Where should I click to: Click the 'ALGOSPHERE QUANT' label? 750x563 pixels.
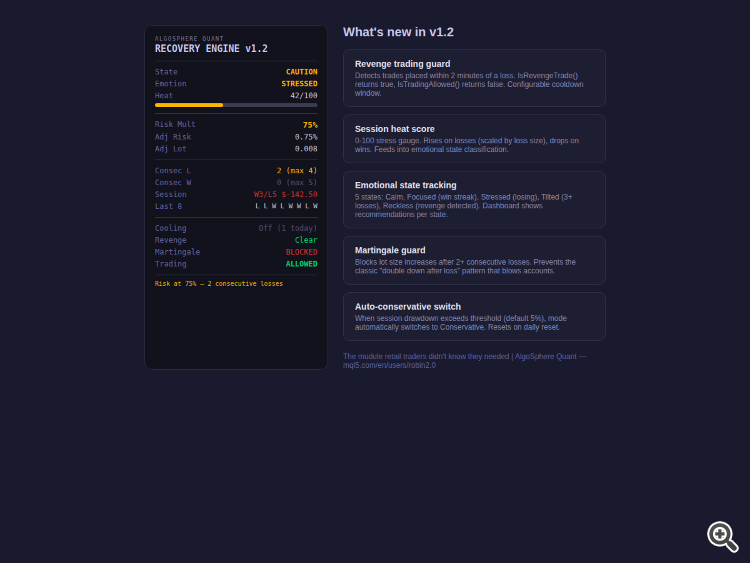tap(189, 38)
